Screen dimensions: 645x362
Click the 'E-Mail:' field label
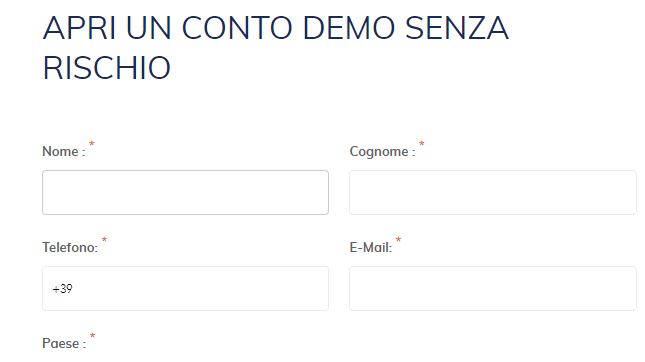coord(371,247)
